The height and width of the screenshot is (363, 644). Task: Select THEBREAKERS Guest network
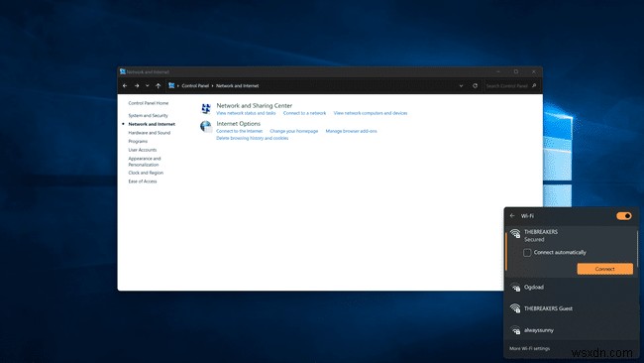[571, 308]
